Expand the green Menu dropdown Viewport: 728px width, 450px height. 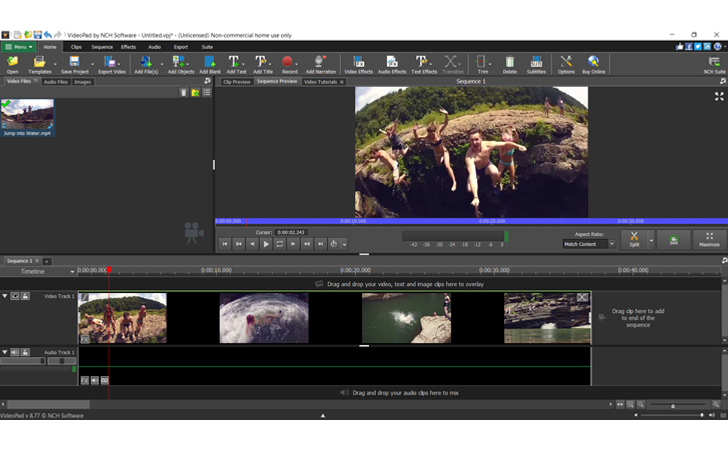[18, 47]
